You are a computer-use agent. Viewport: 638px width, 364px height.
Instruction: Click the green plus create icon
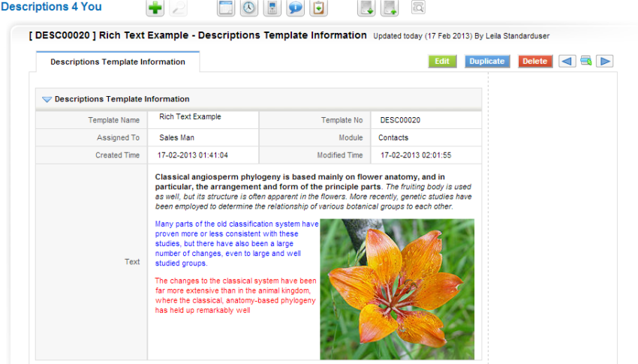(x=155, y=8)
